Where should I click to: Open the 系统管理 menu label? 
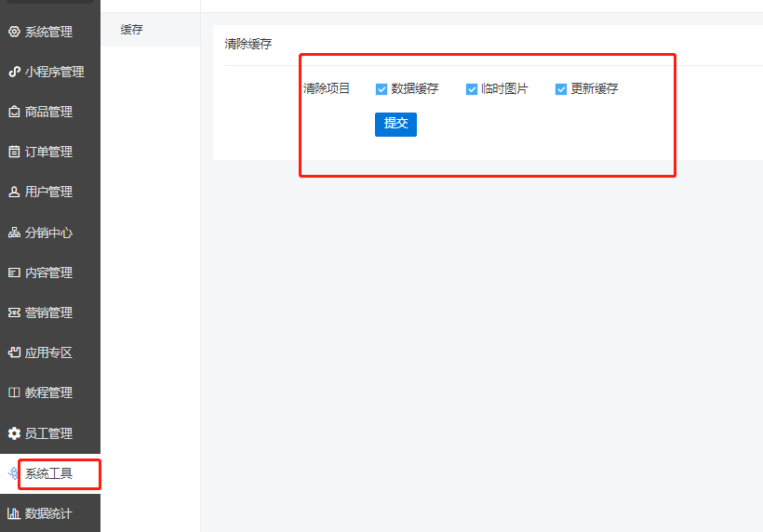click(48, 32)
